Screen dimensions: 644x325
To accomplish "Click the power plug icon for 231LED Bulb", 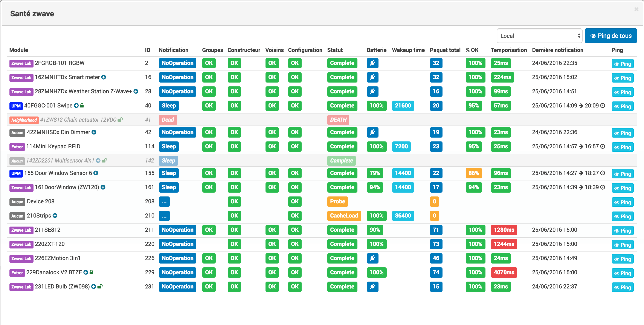I will (372, 287).
